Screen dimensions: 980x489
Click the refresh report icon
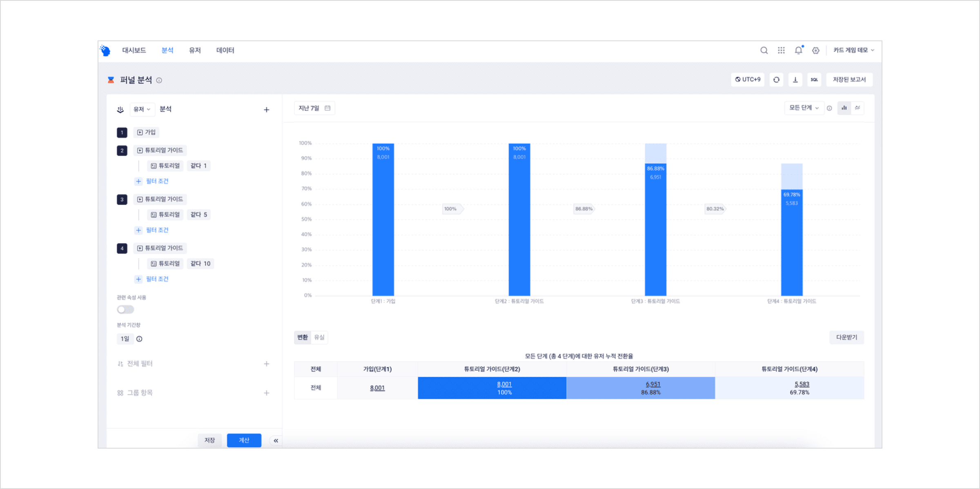tap(776, 80)
